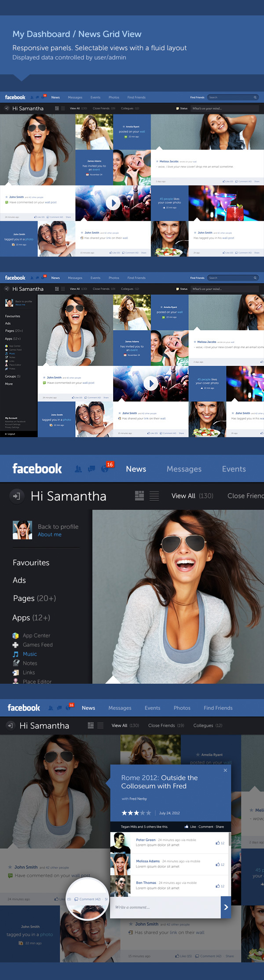Close the Rome 2012 photo popup
This screenshot has height=980, width=264.
tap(225, 770)
